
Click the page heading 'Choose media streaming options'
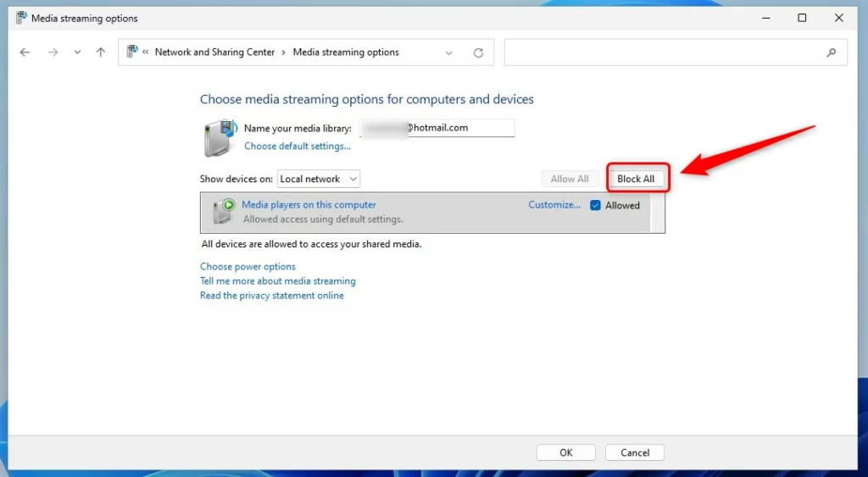pos(366,100)
